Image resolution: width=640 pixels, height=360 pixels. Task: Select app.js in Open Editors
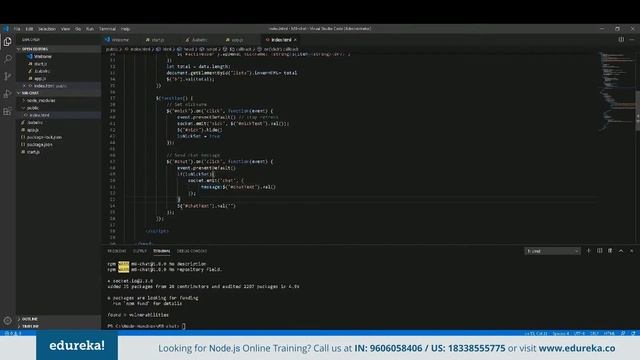click(x=58, y=78)
